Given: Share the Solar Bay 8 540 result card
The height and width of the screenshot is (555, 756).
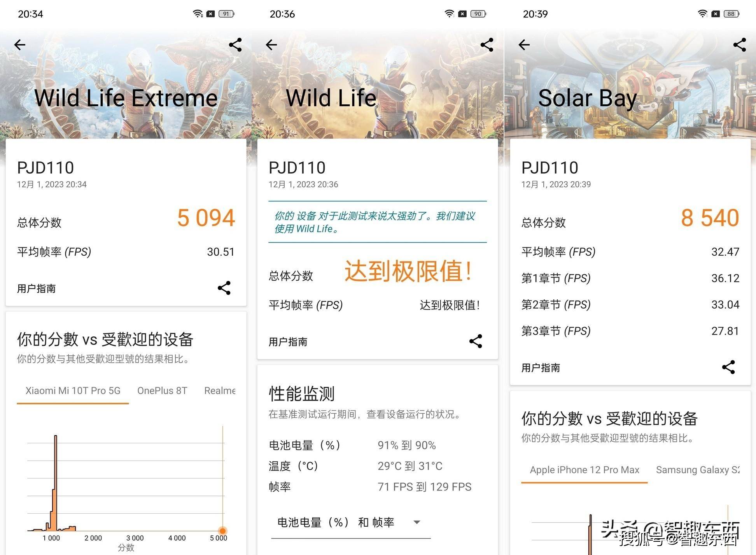Looking at the screenshot, I should click(728, 367).
